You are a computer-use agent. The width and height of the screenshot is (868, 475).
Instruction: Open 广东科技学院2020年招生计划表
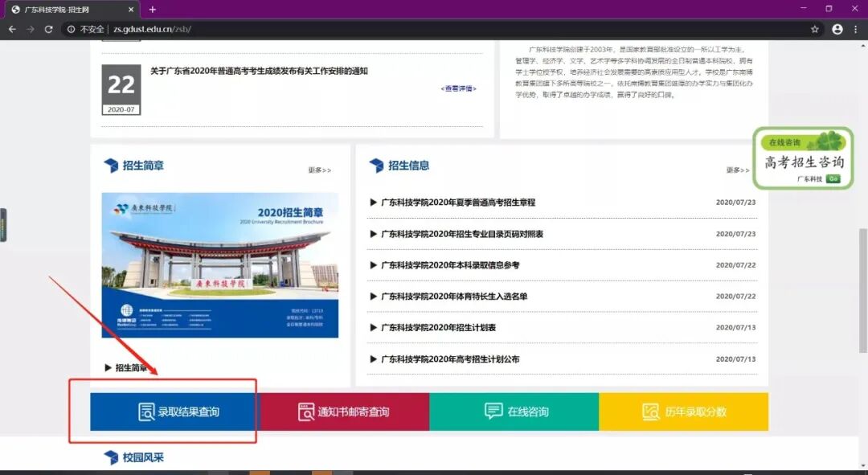(439, 327)
